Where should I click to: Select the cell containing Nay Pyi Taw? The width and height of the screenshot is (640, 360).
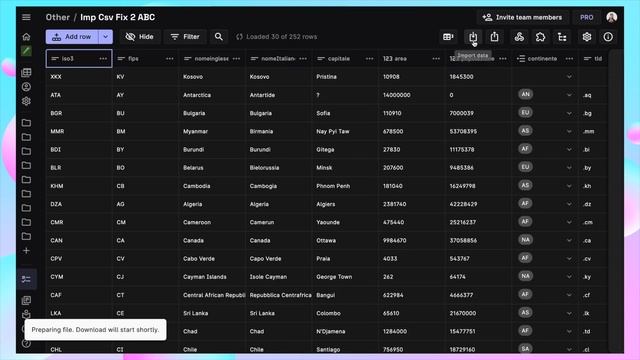tap(345, 131)
